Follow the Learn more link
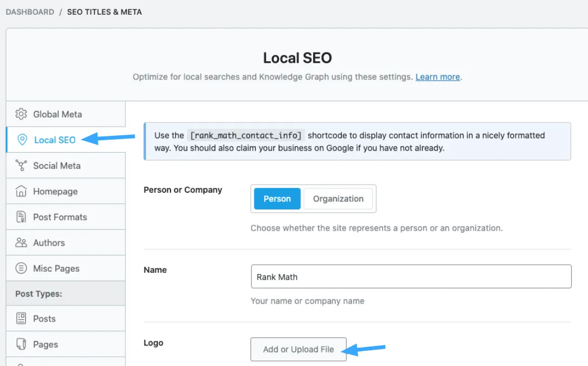This screenshot has width=588, height=366. tap(438, 76)
